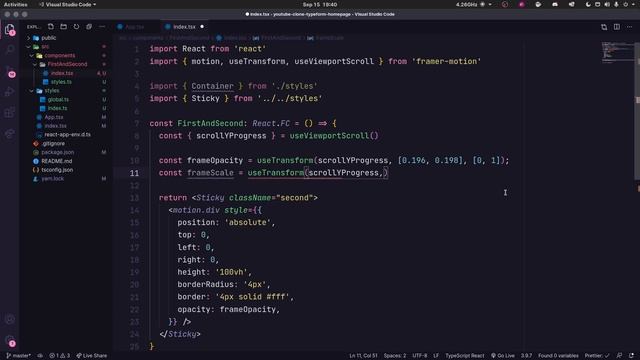Create a new file in Explorer
This screenshot has width=640, height=360.
click(51, 27)
